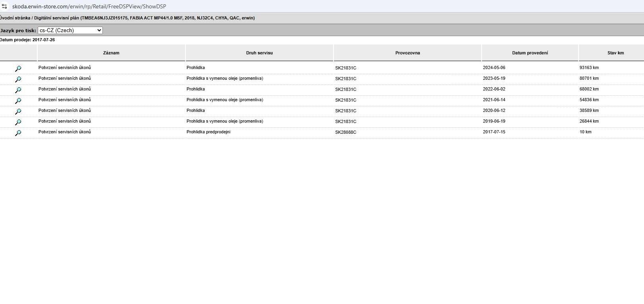The width and height of the screenshot is (644, 304).
Task: Click Potvrzení servisních úkonů in the 2024-05-06 row
Action: coord(65,67)
